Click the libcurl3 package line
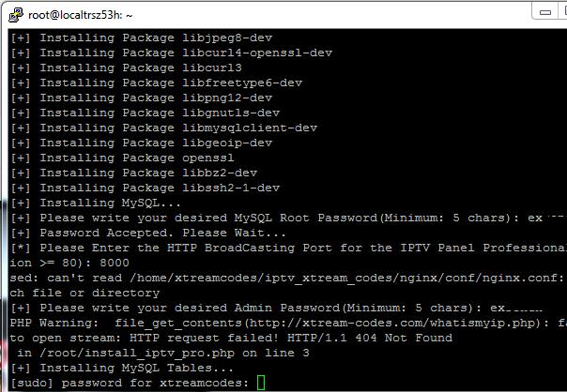Image resolution: width=567 pixels, height=392 pixels. (x=126, y=68)
